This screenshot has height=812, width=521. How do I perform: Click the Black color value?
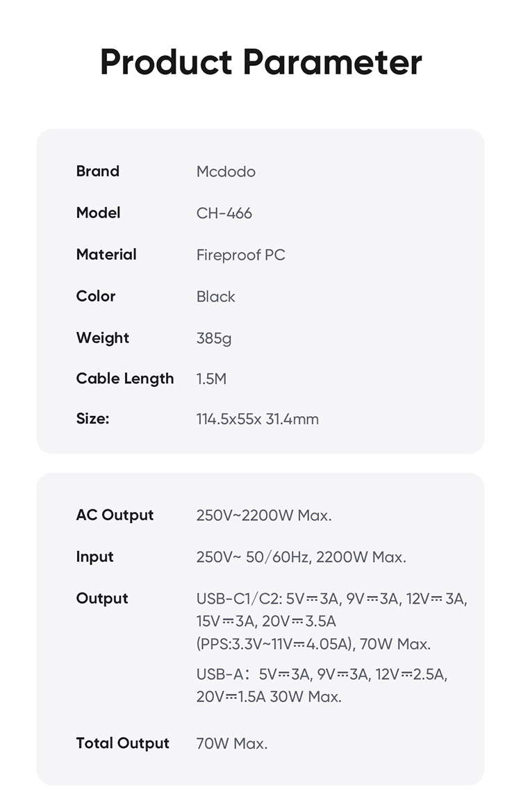pyautogui.click(x=215, y=297)
